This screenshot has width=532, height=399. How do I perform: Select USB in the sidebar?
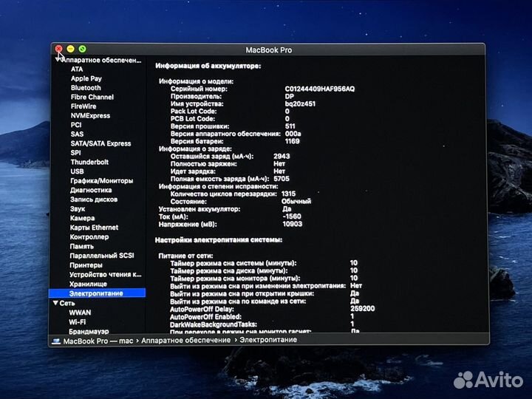[77, 171]
